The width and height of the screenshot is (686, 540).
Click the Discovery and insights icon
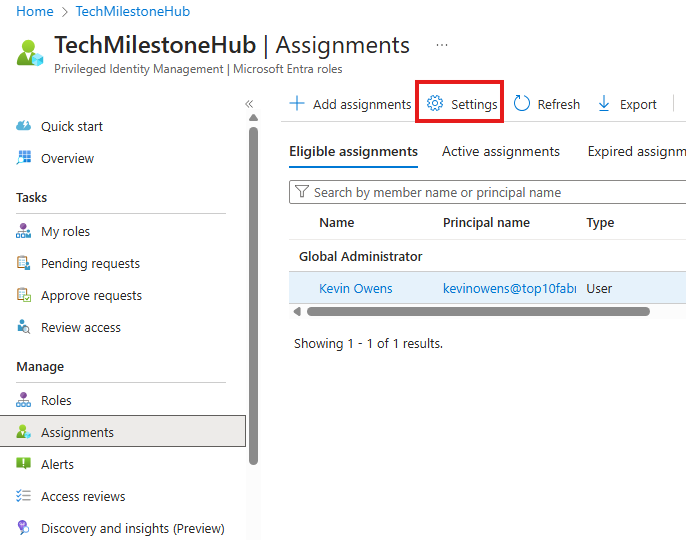click(24, 527)
